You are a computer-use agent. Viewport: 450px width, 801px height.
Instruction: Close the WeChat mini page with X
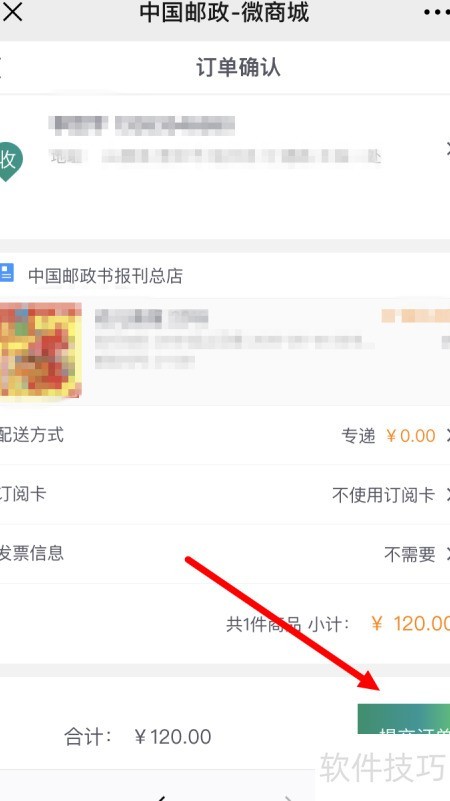[12, 11]
